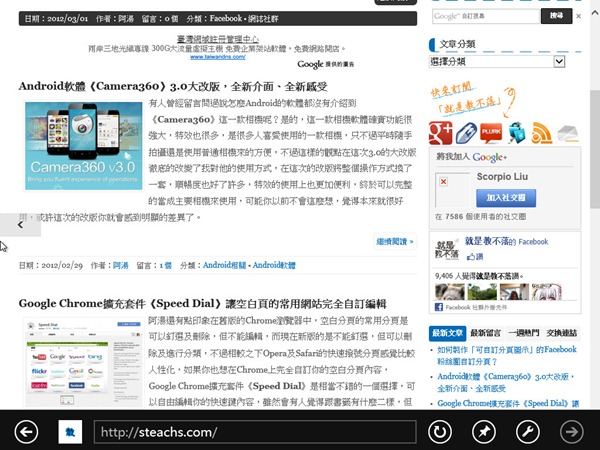The width and height of the screenshot is (600, 450).
Task: Open page tools wrench icon
Action: point(528,432)
